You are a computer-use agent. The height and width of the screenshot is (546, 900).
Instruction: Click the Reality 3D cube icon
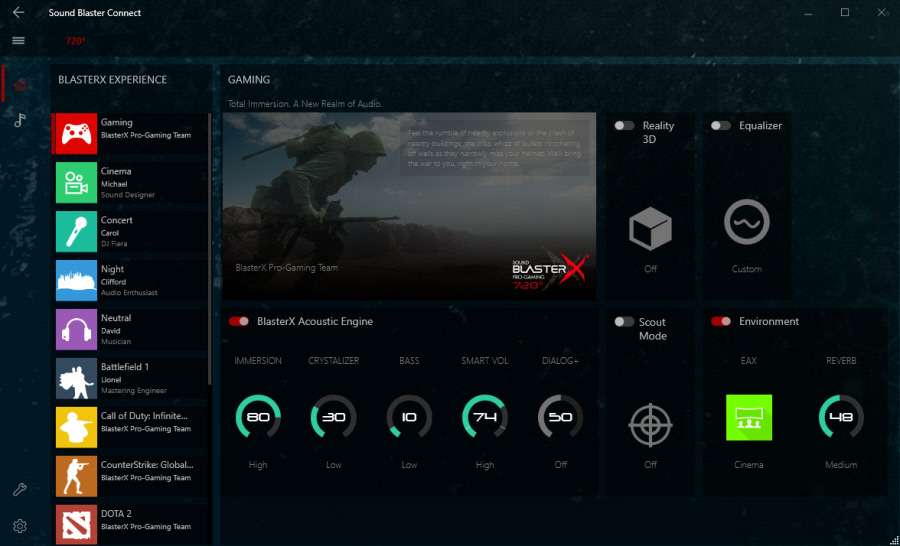(x=650, y=228)
